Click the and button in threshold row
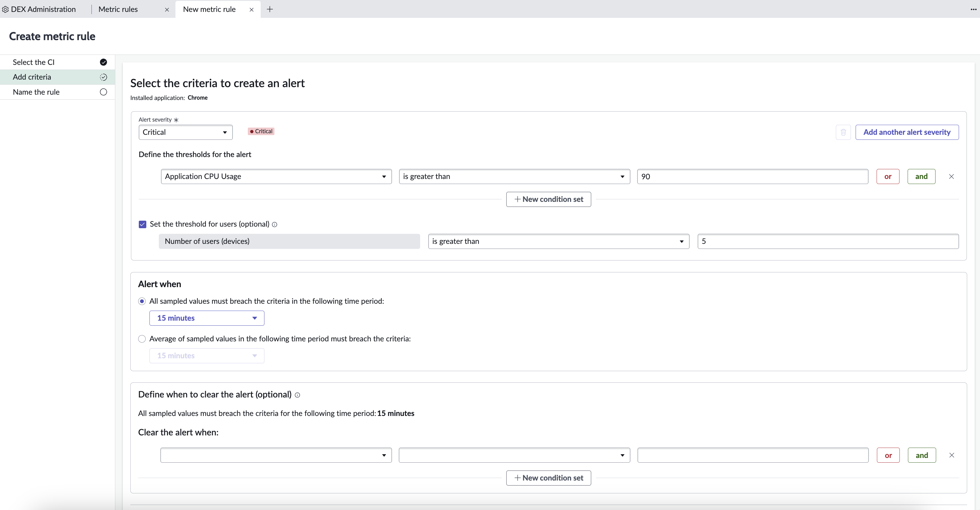This screenshot has height=510, width=980. coord(921,176)
